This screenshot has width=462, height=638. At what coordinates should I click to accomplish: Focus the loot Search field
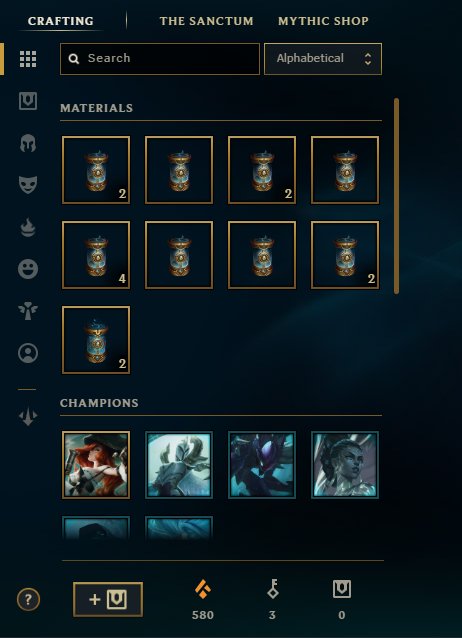pos(160,59)
